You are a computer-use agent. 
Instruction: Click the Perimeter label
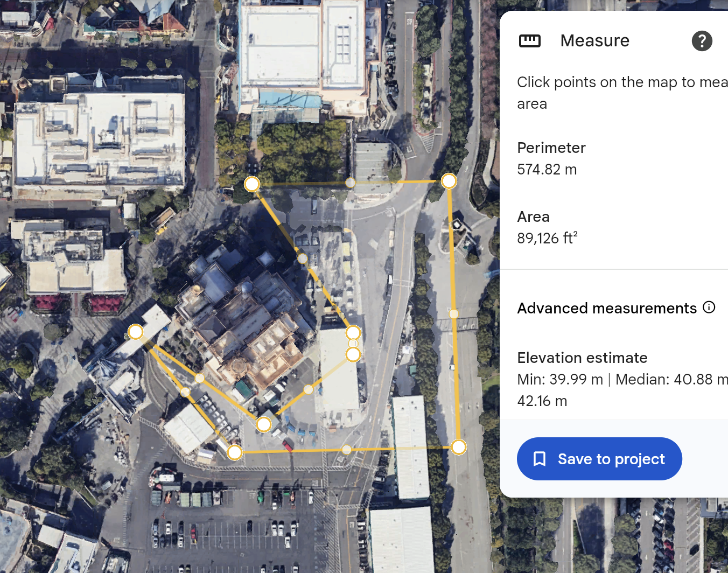[x=551, y=148]
